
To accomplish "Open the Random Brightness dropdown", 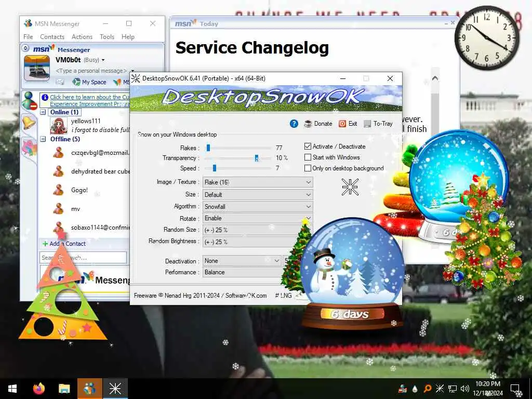I will coord(251,242).
